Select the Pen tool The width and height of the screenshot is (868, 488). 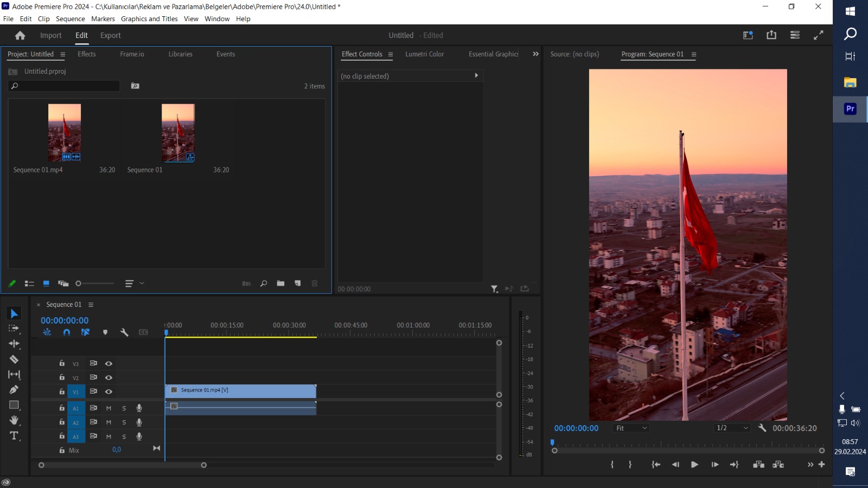(14, 390)
